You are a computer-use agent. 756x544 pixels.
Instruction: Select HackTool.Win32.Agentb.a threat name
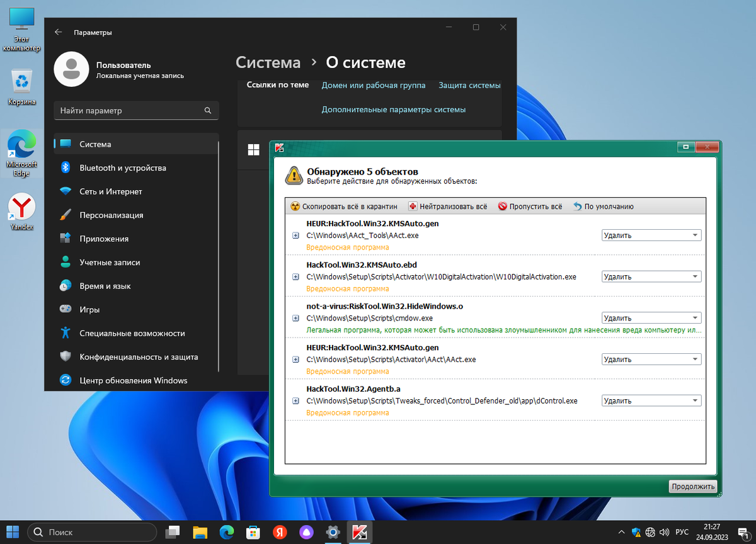tap(353, 388)
